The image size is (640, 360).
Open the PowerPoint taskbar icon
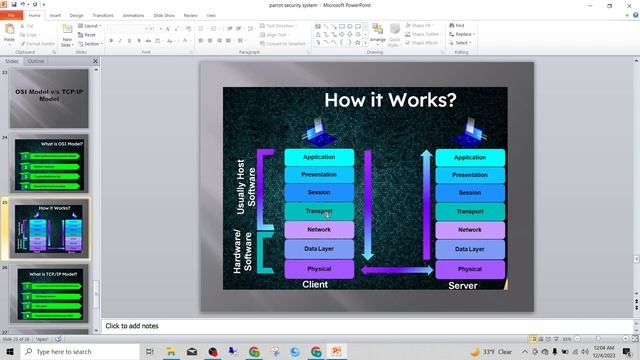click(337, 351)
